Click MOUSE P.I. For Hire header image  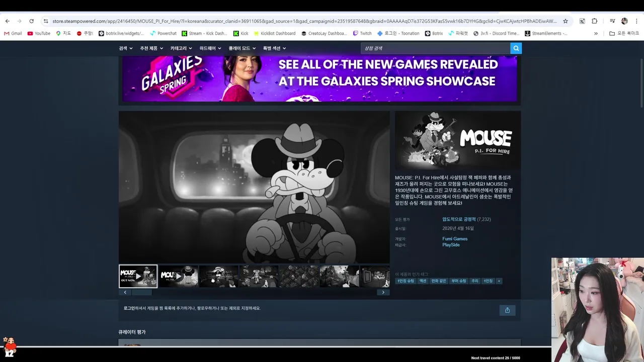[458, 140]
